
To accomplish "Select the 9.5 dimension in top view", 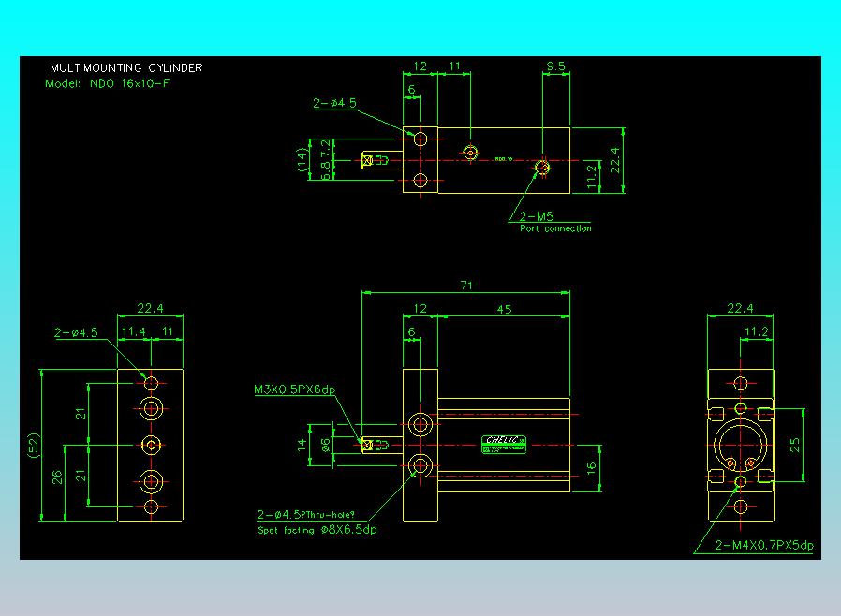I will [555, 66].
